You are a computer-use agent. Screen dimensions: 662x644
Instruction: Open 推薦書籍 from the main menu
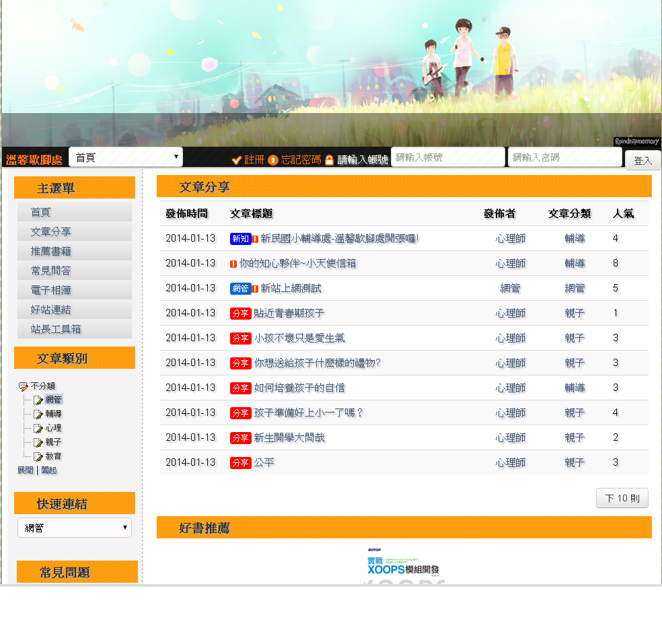(51, 251)
